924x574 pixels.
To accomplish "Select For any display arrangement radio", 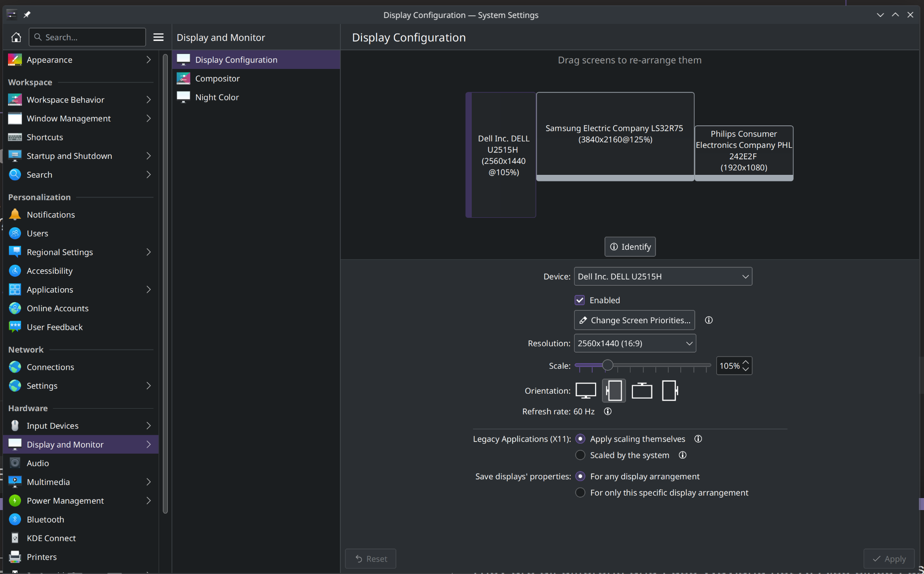I will point(580,477).
